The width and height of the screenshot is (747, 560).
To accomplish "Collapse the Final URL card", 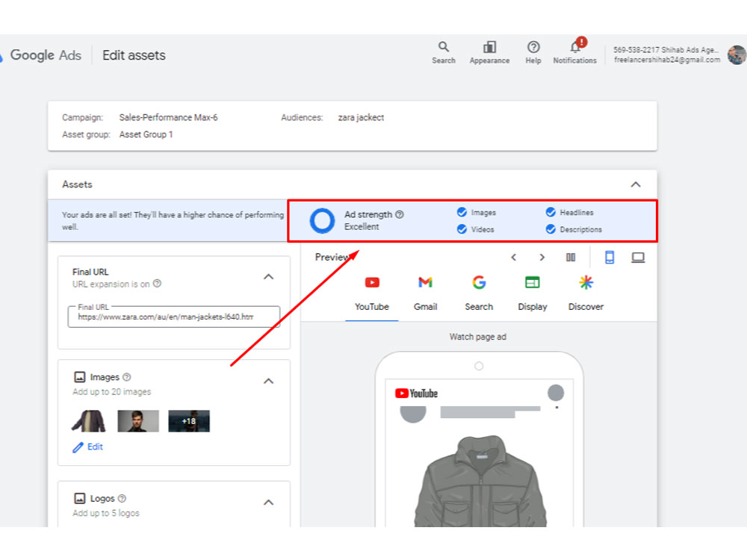I will [x=269, y=277].
